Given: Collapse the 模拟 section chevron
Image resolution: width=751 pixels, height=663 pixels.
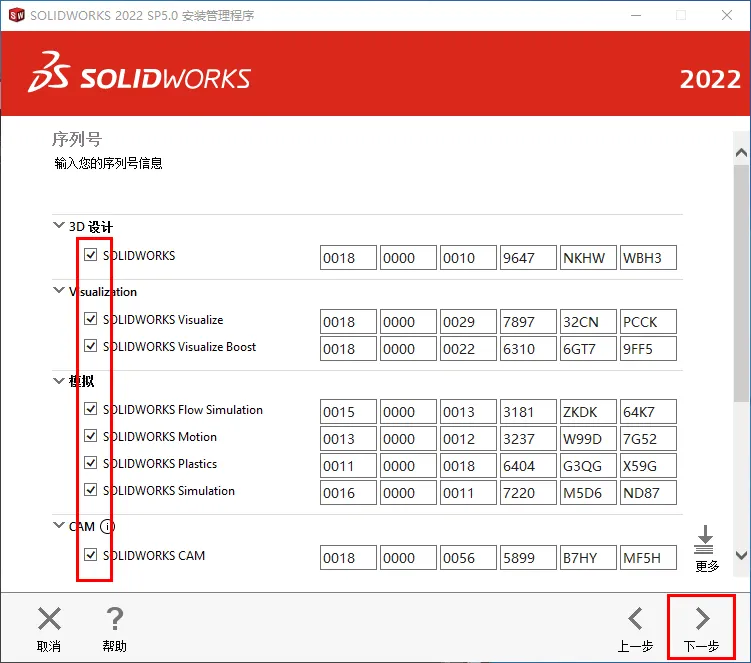Looking at the screenshot, I should click(x=58, y=380).
